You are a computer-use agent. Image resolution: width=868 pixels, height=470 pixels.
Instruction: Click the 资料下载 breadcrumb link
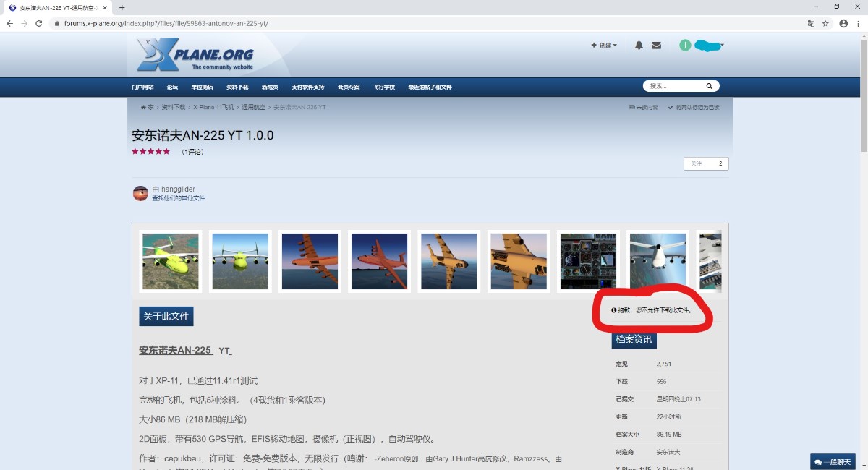(x=173, y=107)
